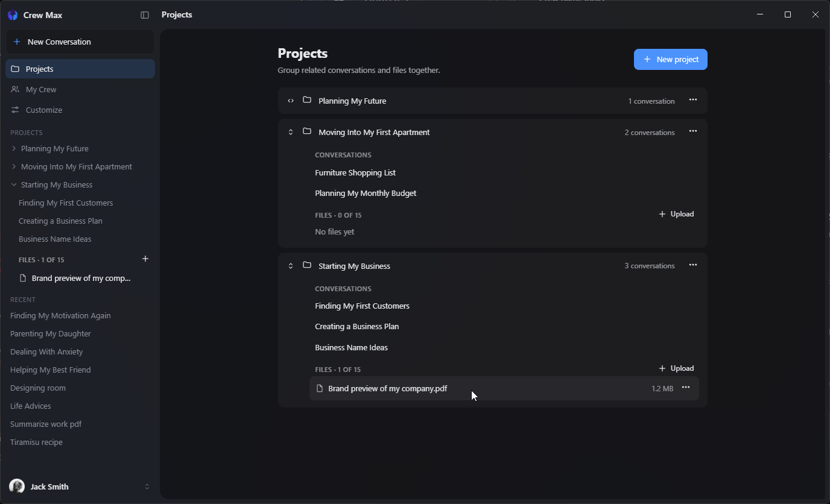Select Finding My First Customers in sidebar

(66, 203)
